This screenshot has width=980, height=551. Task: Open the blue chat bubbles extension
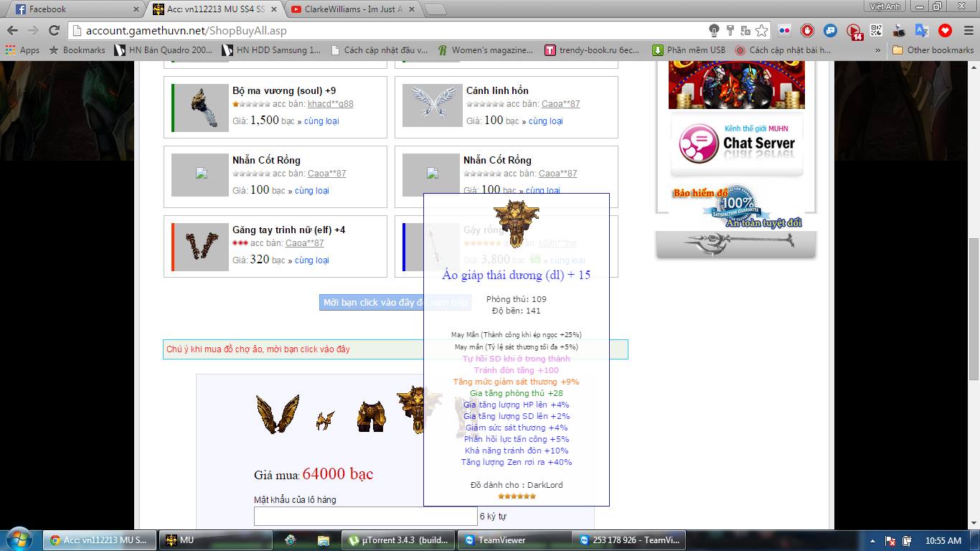click(831, 31)
